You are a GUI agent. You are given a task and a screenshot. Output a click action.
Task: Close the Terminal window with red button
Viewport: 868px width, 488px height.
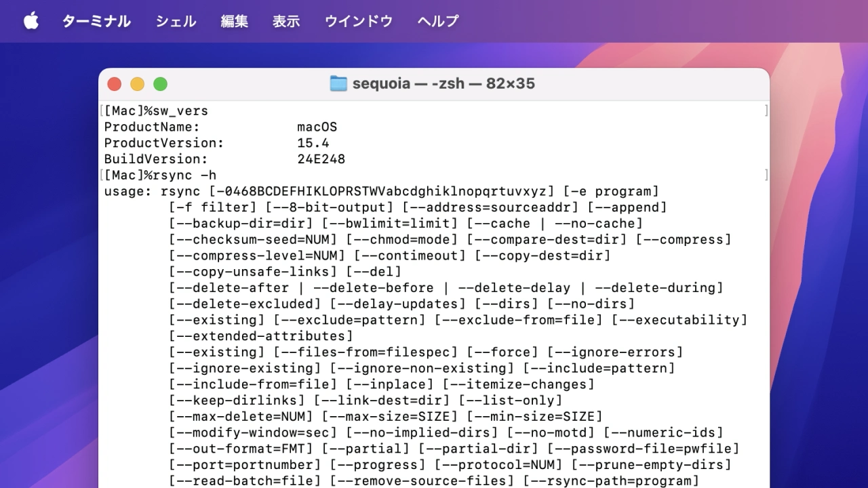(x=115, y=84)
